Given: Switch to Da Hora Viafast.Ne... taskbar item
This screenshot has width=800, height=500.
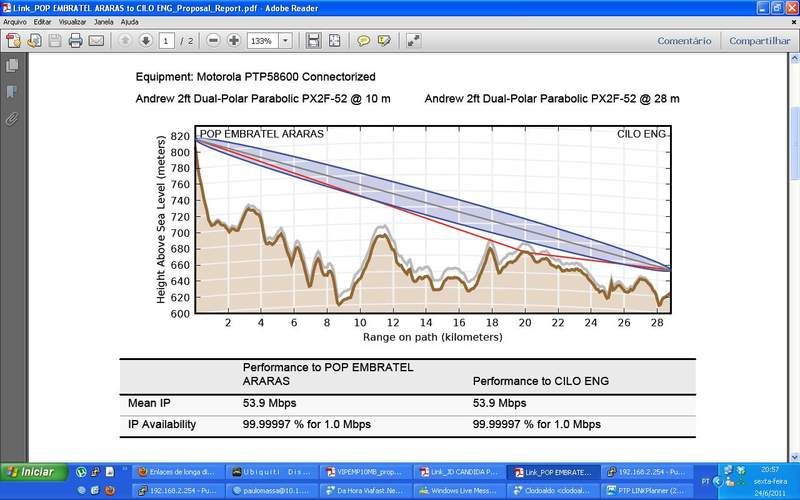Looking at the screenshot, I should (x=366, y=491).
